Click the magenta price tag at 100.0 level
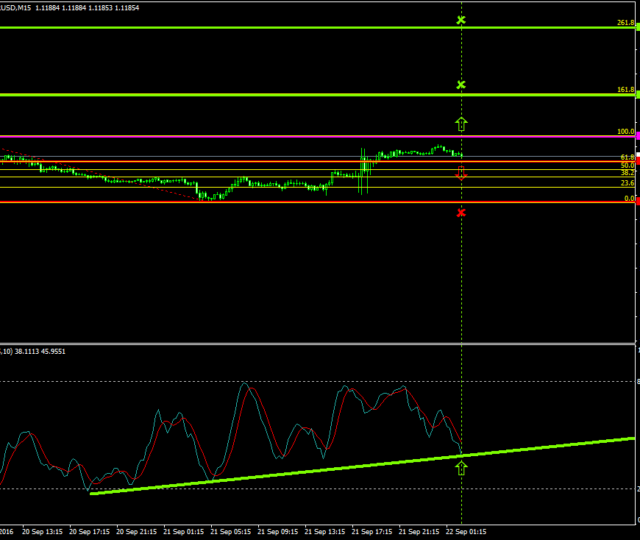 636,136
